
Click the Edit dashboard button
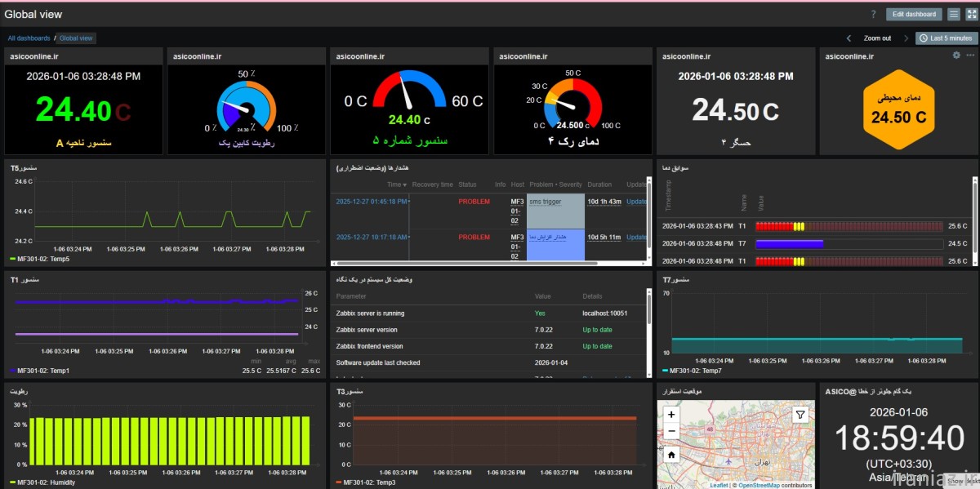914,14
